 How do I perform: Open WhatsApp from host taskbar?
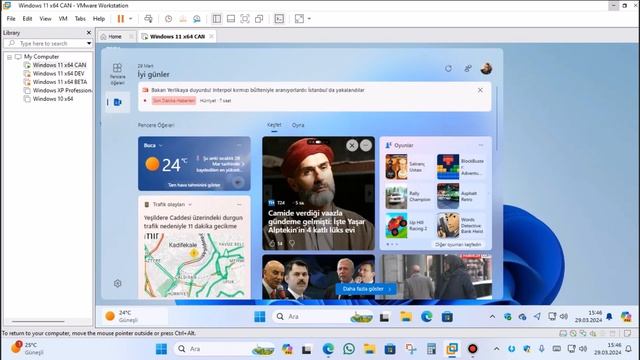(349, 349)
